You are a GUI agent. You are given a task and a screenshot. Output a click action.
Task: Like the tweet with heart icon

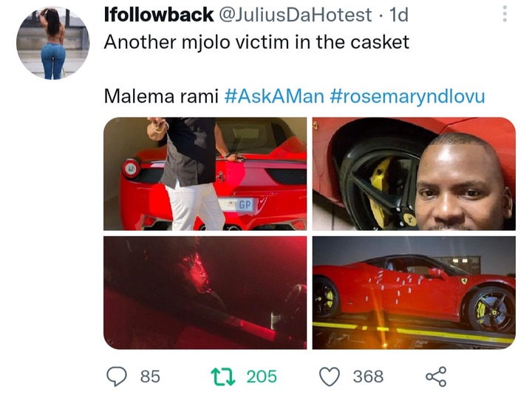click(330, 377)
